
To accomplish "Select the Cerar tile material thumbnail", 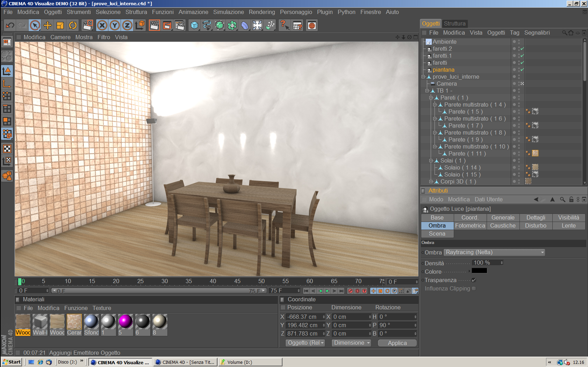I will tap(74, 321).
